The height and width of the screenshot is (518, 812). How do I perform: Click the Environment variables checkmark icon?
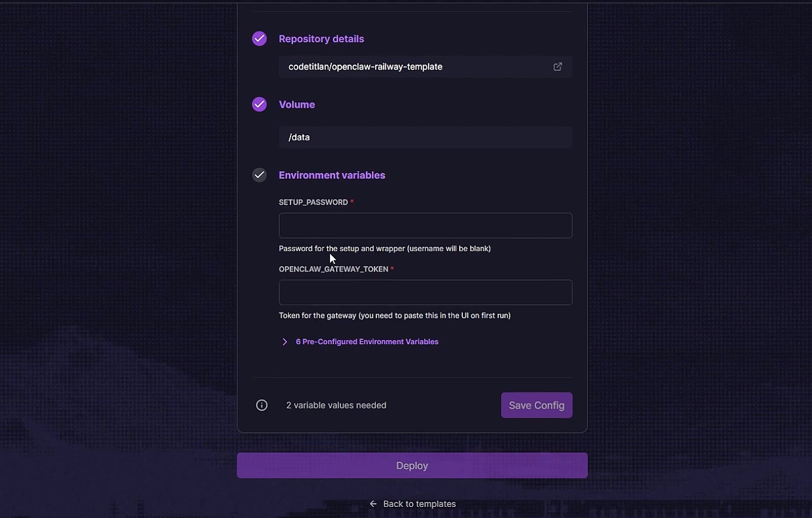coord(259,175)
